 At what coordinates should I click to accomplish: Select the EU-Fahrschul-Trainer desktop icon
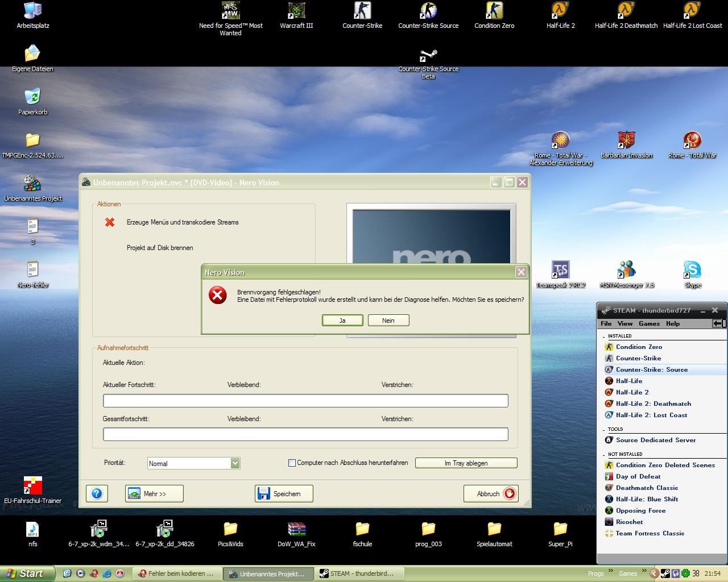coord(33,486)
